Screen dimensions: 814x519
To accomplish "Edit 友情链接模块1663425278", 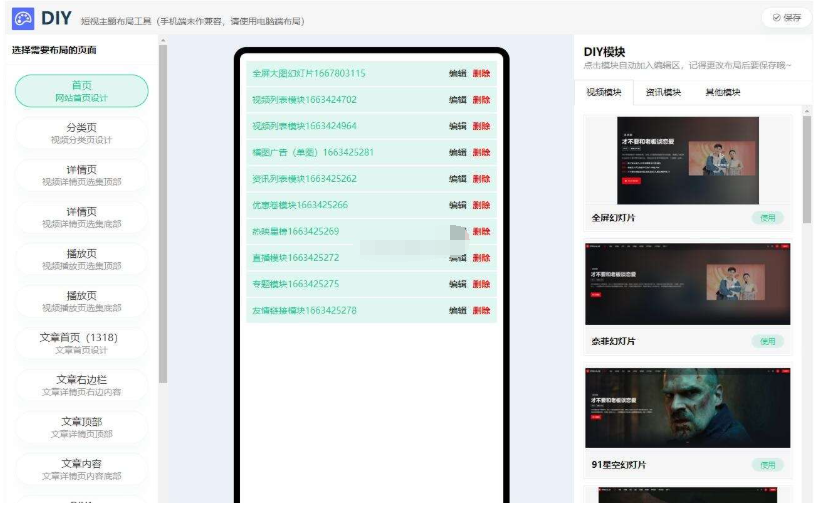I will 457,310.
